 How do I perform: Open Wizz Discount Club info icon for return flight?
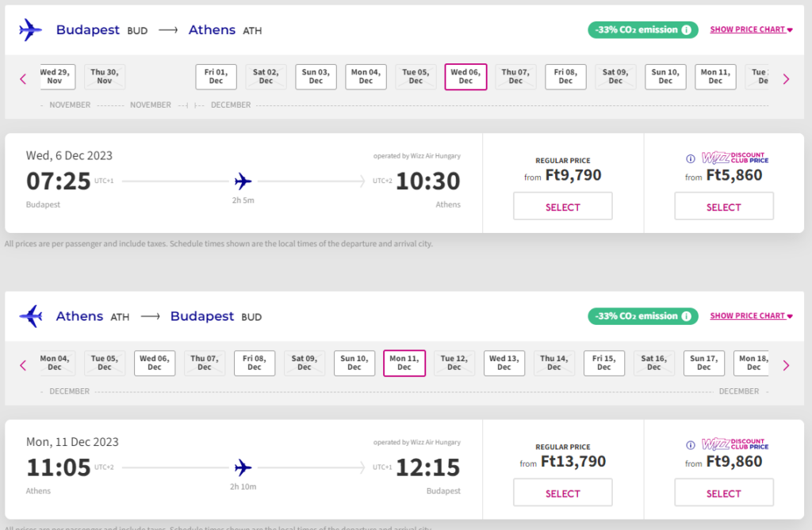691,445
